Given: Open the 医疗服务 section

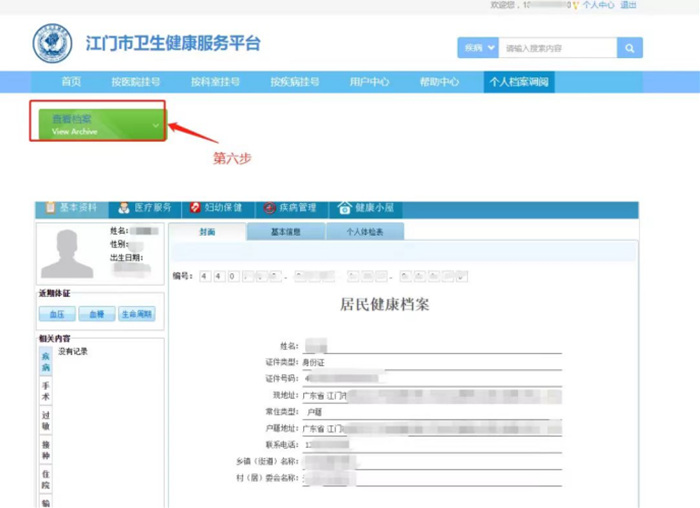Looking at the screenshot, I should tap(145, 208).
